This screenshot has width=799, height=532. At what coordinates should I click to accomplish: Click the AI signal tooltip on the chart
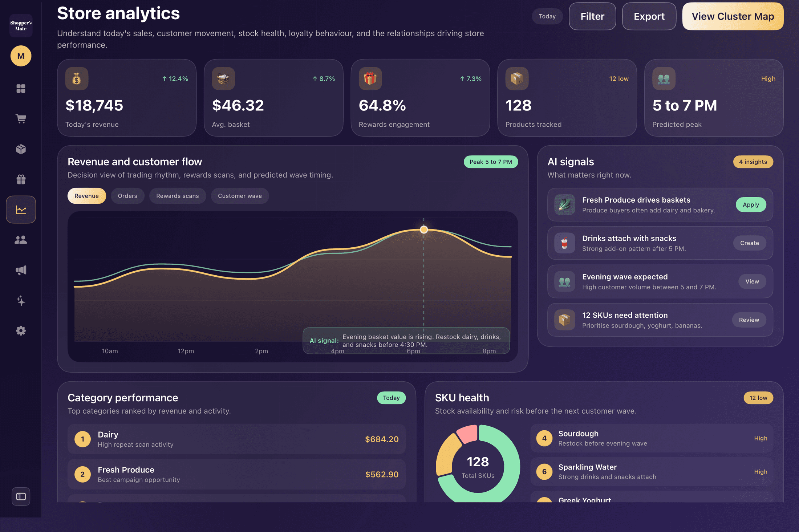(406, 341)
